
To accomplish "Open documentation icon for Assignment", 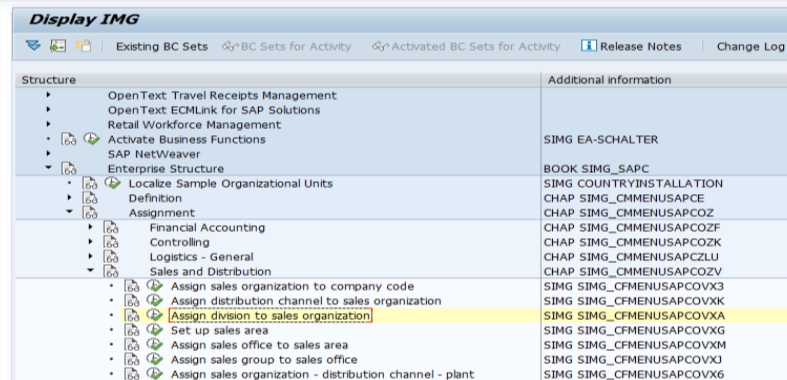I will (90, 213).
